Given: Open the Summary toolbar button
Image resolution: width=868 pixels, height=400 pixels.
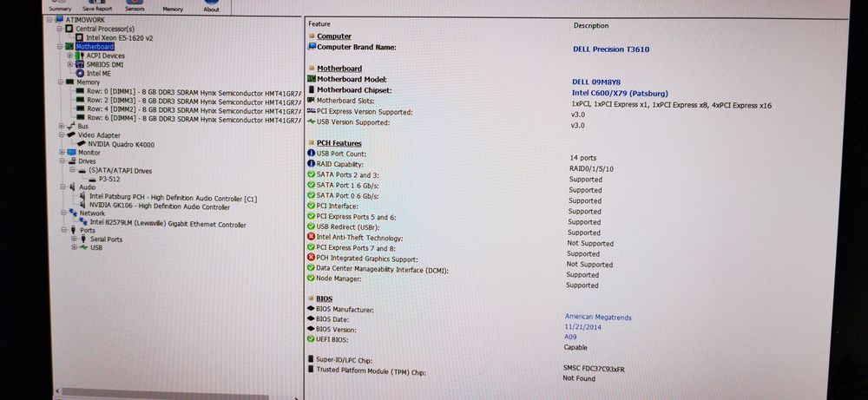Looking at the screenshot, I should pyautogui.click(x=60, y=7).
